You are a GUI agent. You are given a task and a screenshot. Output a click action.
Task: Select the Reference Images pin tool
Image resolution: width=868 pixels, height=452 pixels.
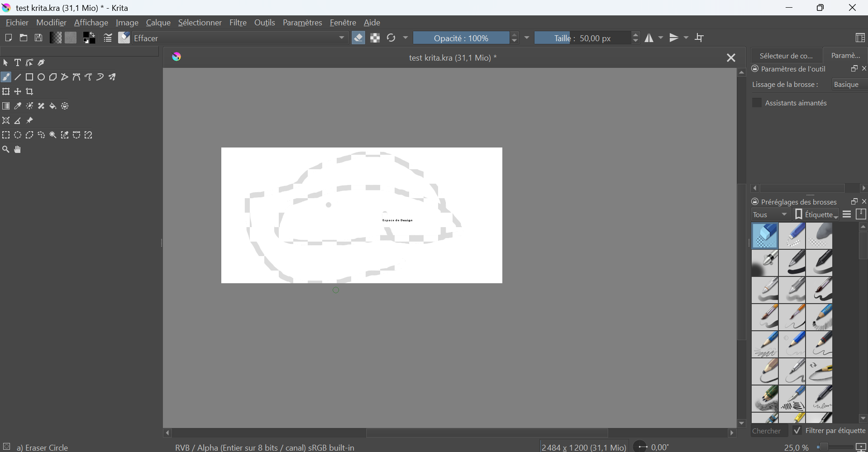29,121
